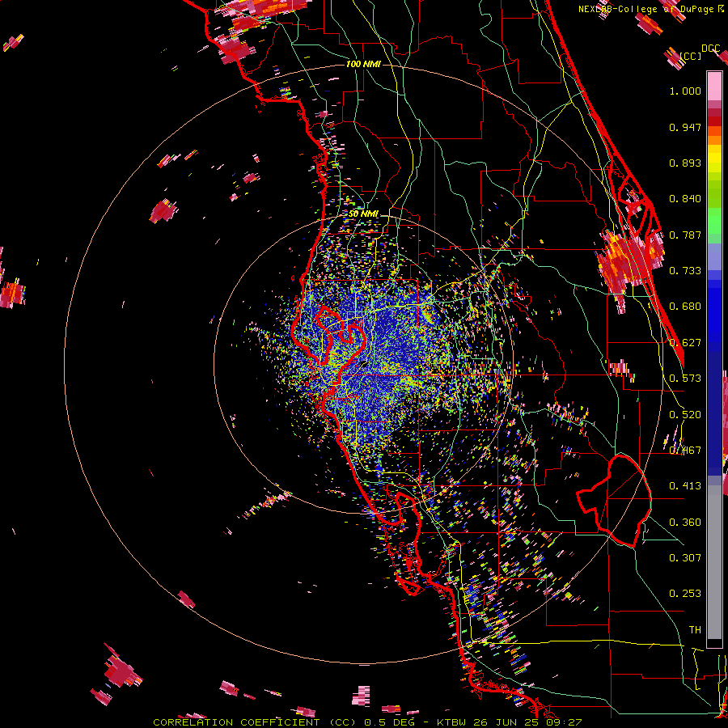The image size is (728, 728).
Task: Click the 0.627 scale value
Action: [x=685, y=343]
